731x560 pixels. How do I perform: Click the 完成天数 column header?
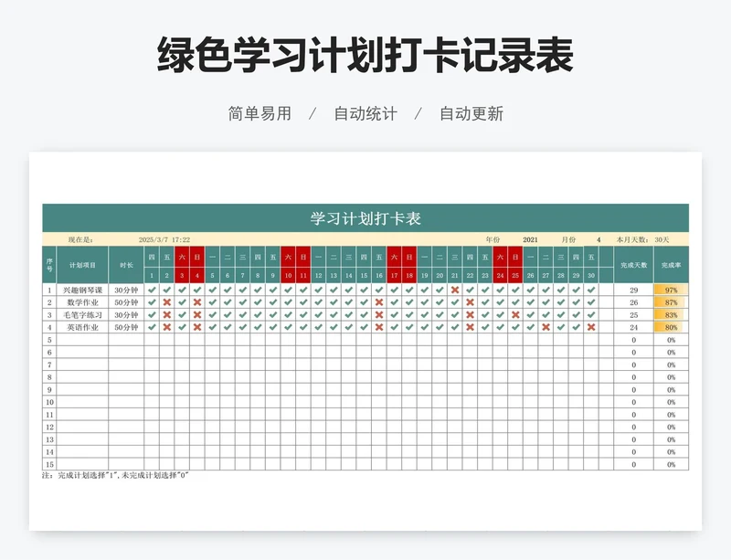click(x=633, y=265)
